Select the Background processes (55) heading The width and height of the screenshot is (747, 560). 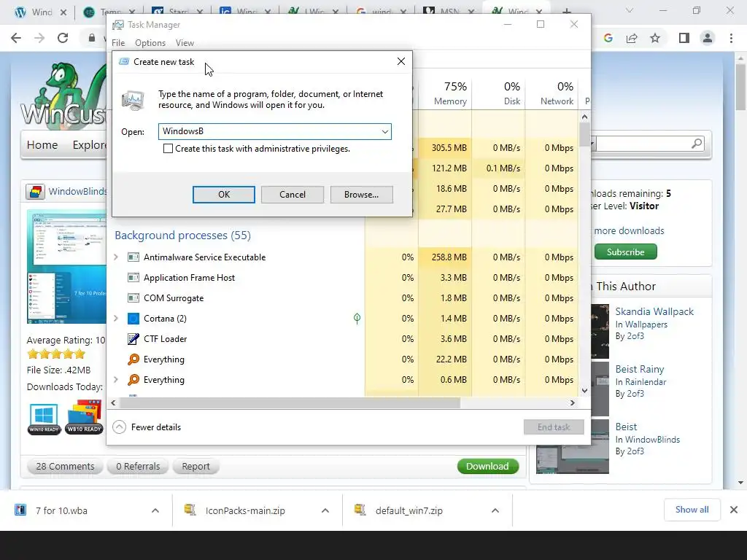pyautogui.click(x=182, y=236)
